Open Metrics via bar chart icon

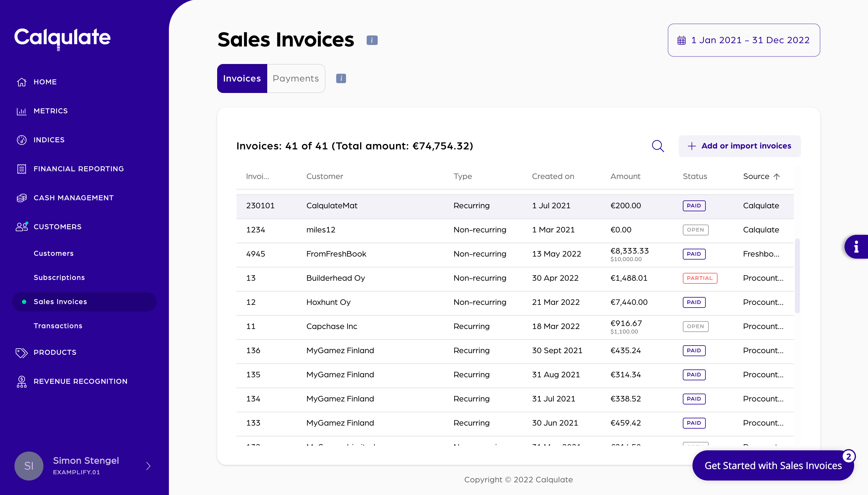(21, 111)
